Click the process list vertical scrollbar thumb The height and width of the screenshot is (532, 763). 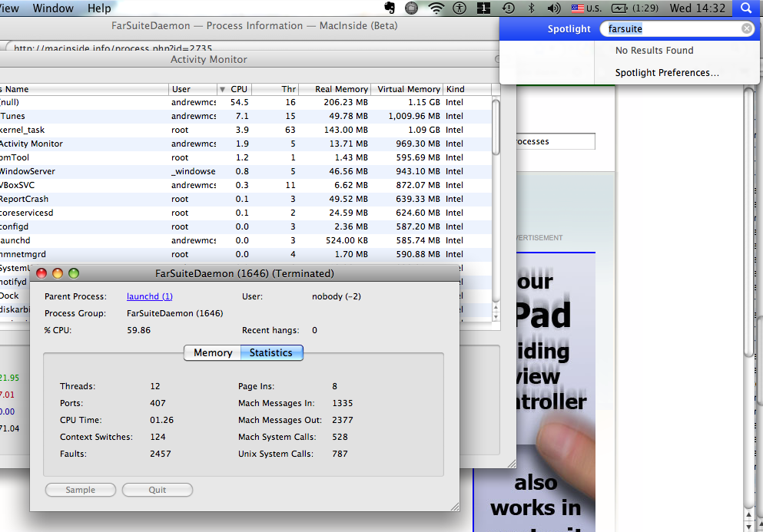tap(496, 127)
